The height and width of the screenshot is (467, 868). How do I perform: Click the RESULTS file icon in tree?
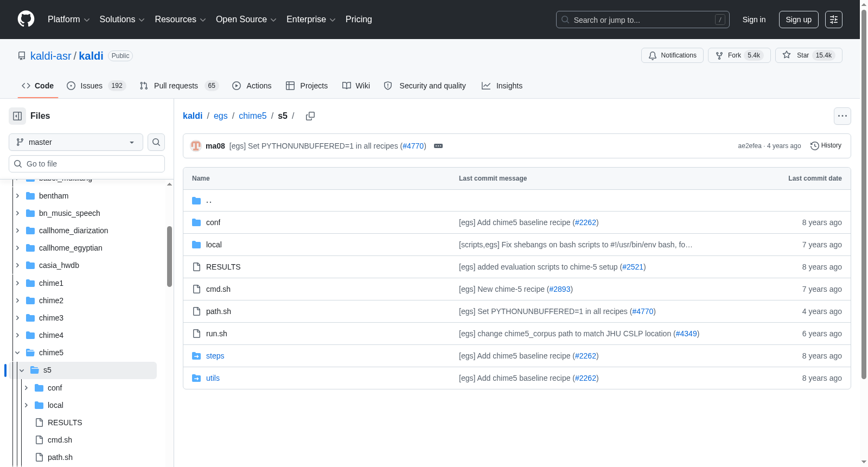click(39, 423)
